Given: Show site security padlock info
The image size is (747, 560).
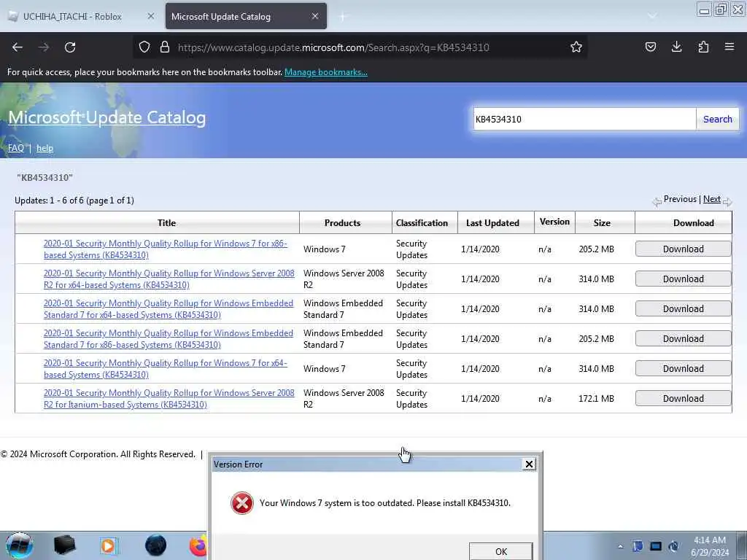Looking at the screenshot, I should (x=165, y=47).
